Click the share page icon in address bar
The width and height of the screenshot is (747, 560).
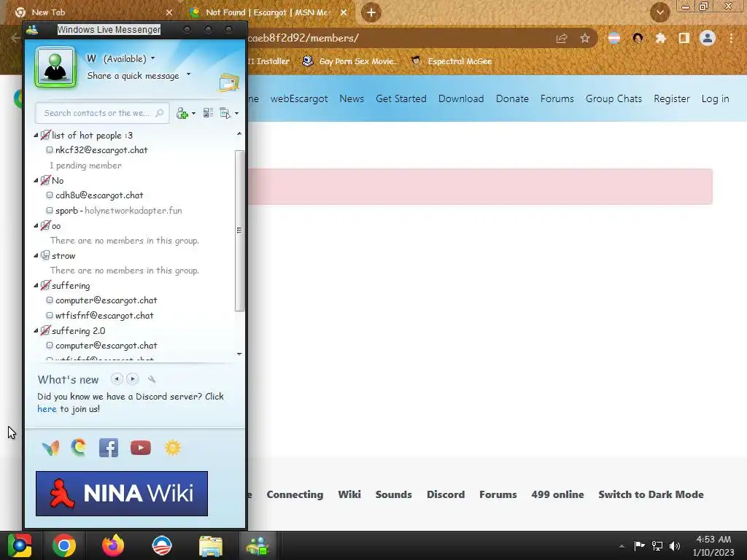pyautogui.click(x=562, y=38)
